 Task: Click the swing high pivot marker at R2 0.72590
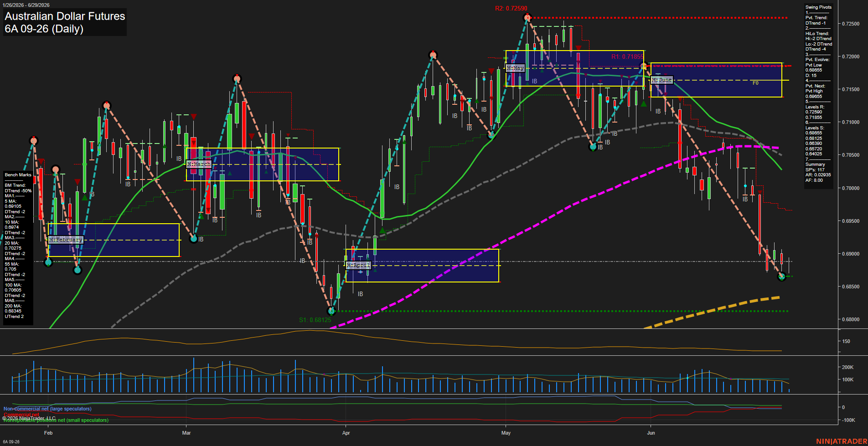coord(527,18)
